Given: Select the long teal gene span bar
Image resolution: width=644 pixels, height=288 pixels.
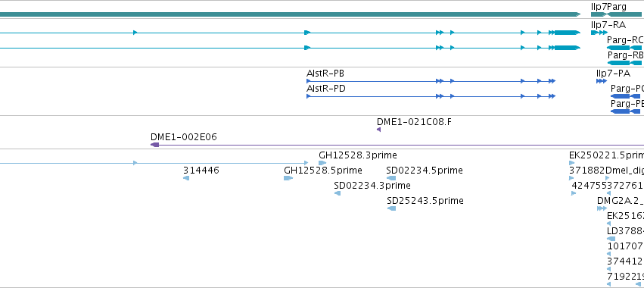Looking at the screenshot, I should [290, 14].
